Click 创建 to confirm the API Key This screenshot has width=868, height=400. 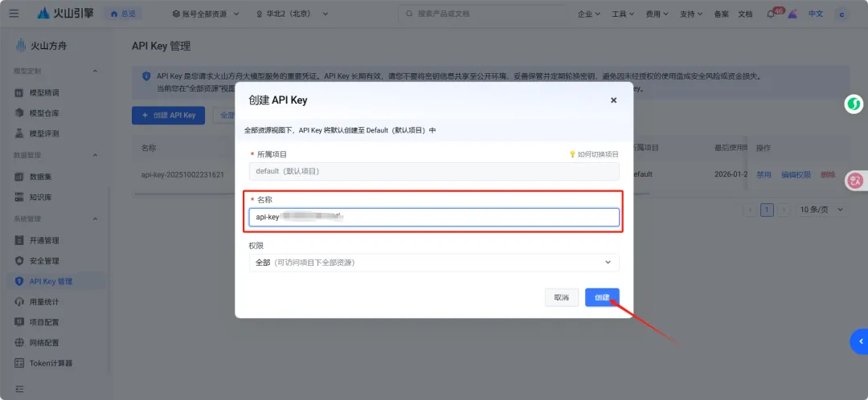click(x=602, y=298)
